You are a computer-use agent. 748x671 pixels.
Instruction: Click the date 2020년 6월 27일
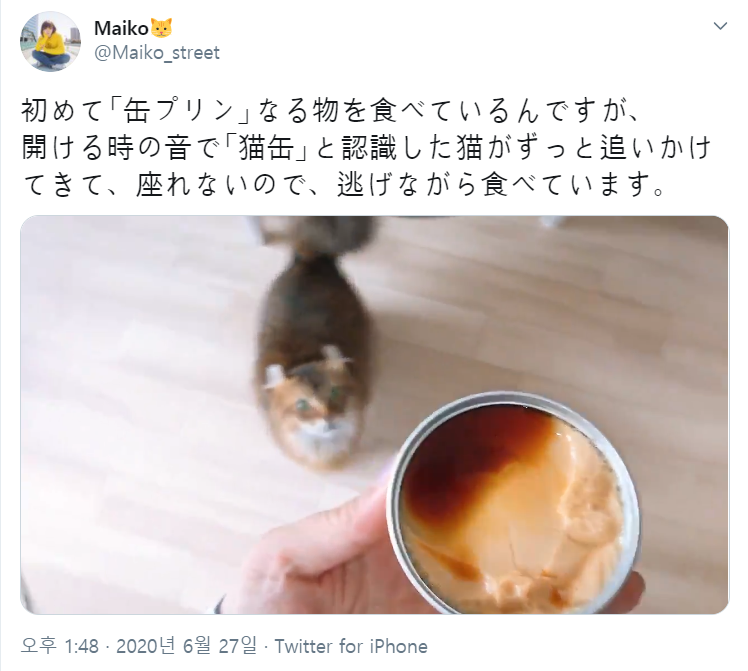pos(187,647)
